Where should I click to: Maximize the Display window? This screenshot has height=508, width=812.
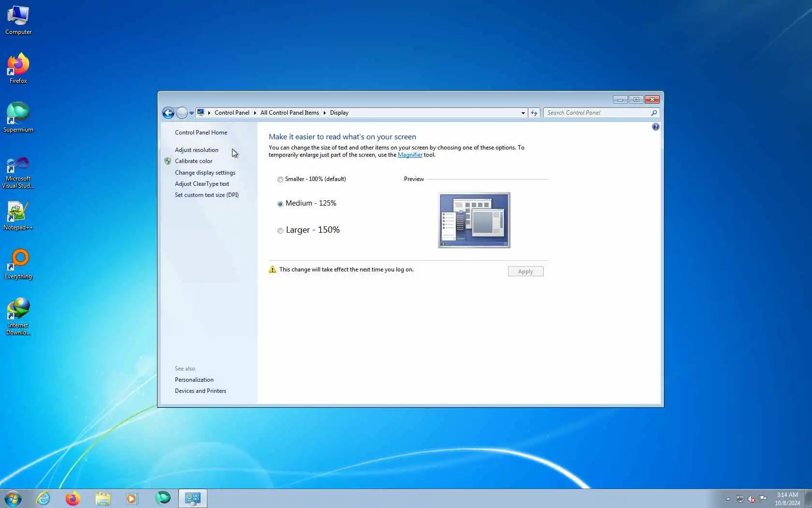(636, 100)
